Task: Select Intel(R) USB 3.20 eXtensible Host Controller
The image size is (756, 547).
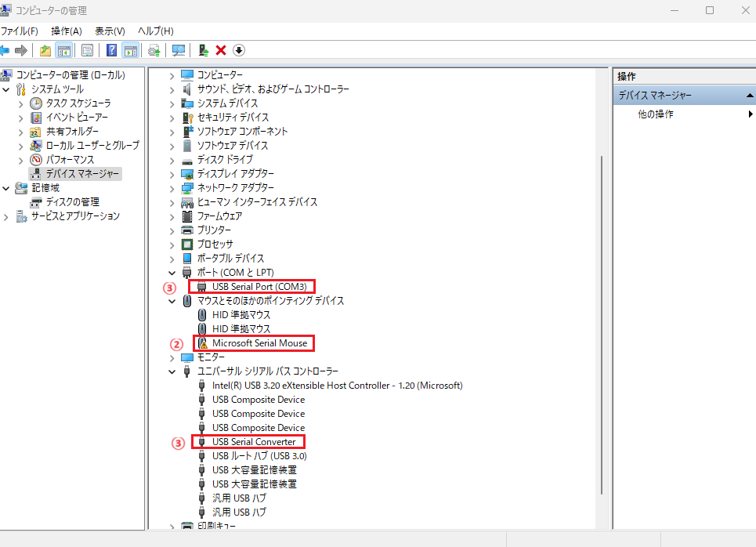Action: coord(337,386)
